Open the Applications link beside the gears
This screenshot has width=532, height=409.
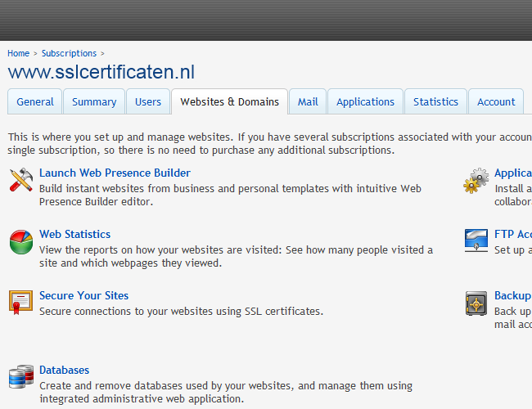point(513,173)
